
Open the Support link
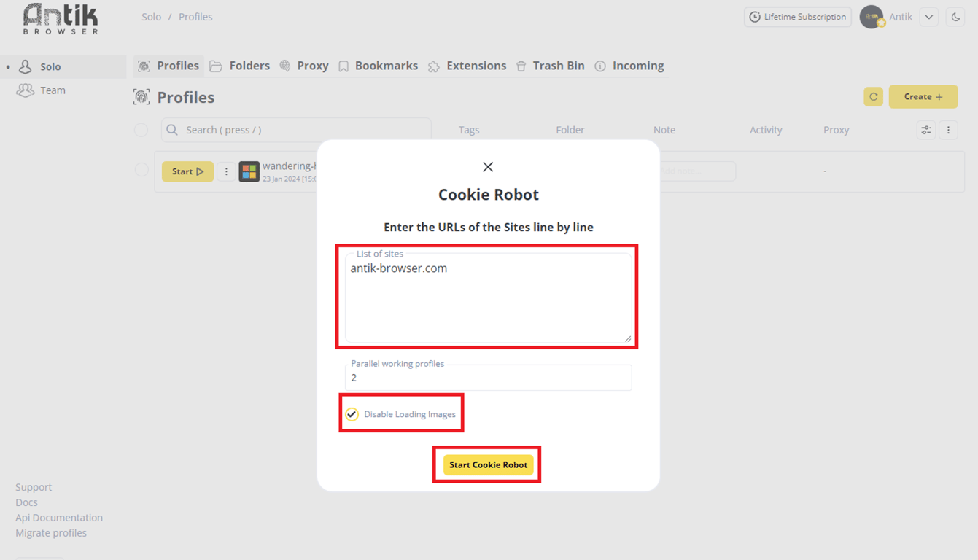tap(34, 487)
